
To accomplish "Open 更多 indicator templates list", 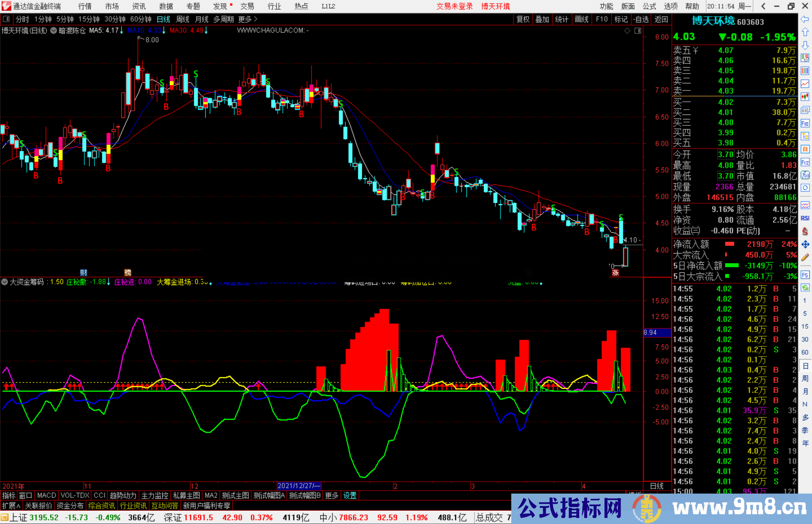I will (332, 495).
